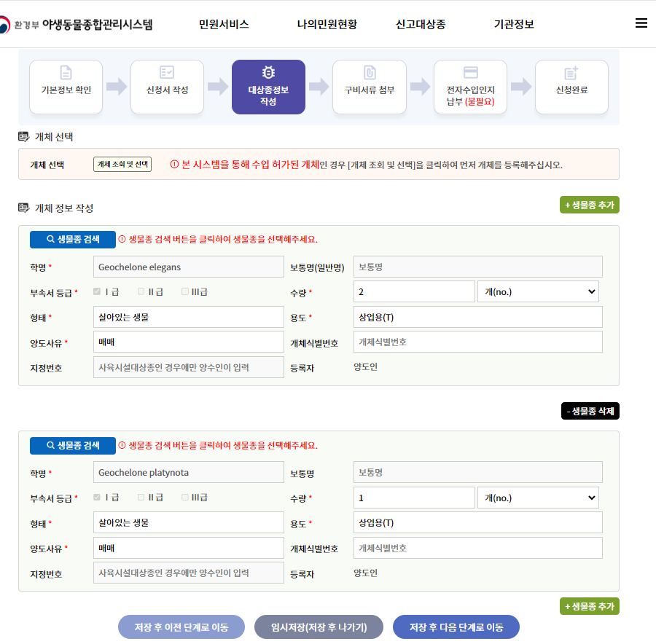Click the checklist icon in 신청서 작성 step
The width and height of the screenshot is (656, 644).
coord(167,72)
